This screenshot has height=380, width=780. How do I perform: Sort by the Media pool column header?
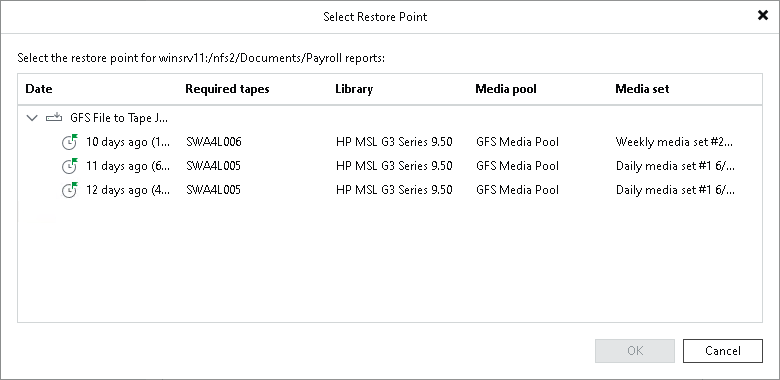pos(506,89)
